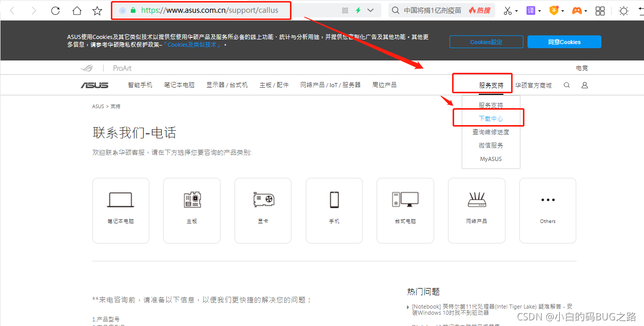The height and width of the screenshot is (326, 644).
Task: Open the scissors screenshot tool
Action: click(x=508, y=10)
